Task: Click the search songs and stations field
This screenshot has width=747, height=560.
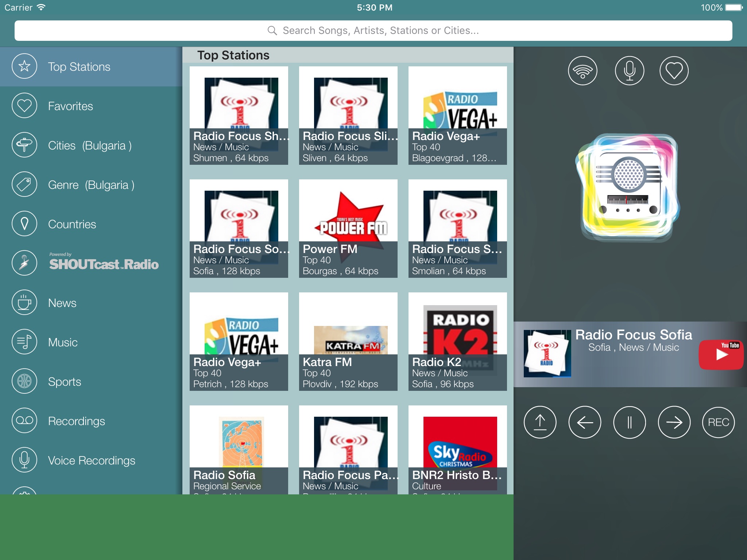Action: pos(373,31)
